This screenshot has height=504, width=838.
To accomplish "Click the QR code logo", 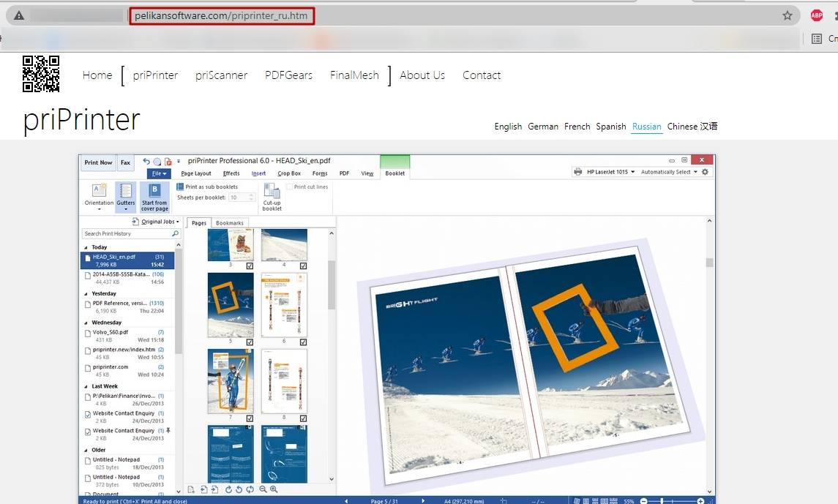I will tap(41, 74).
